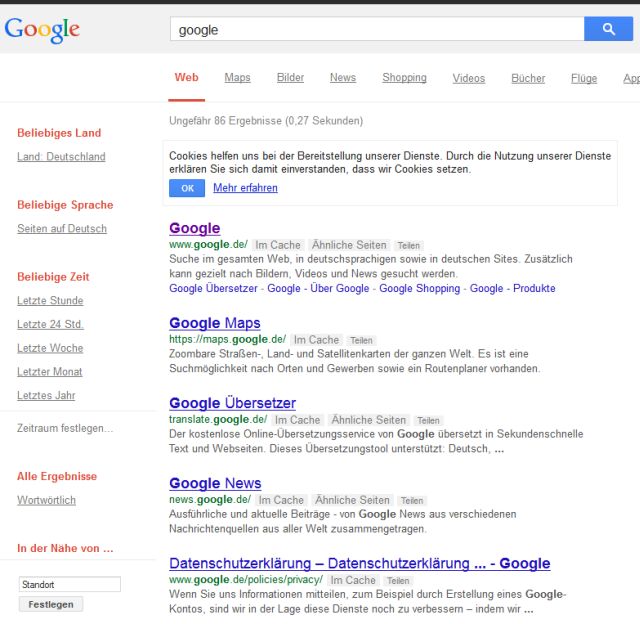Select 'In der Nähe von ...' heading
This screenshot has height=624, width=640.
tap(65, 548)
